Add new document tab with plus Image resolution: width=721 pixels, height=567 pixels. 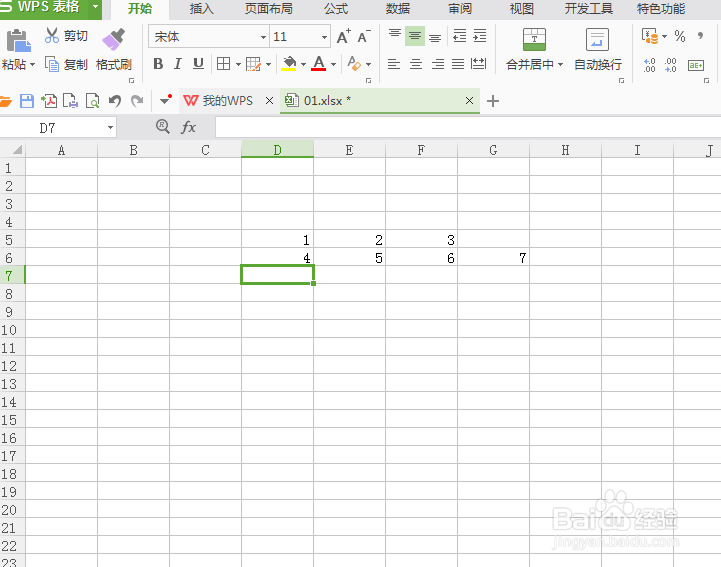click(x=492, y=101)
